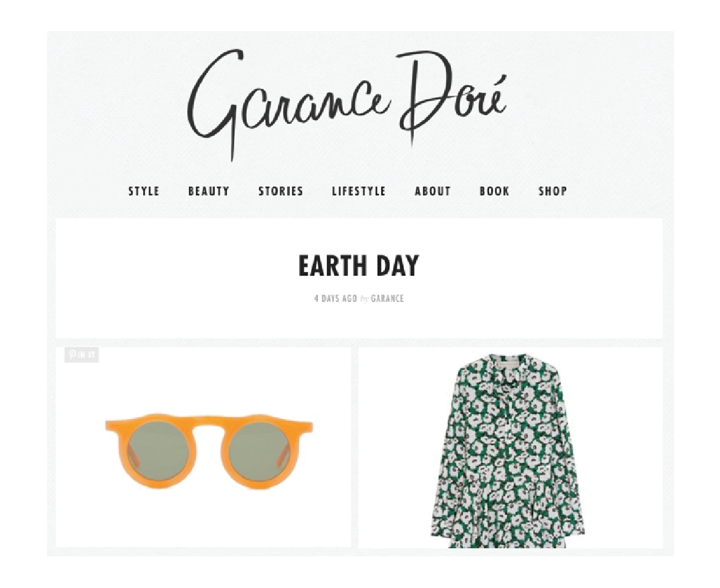Visit the Shop section
This screenshot has width=720, height=588.
(x=553, y=191)
